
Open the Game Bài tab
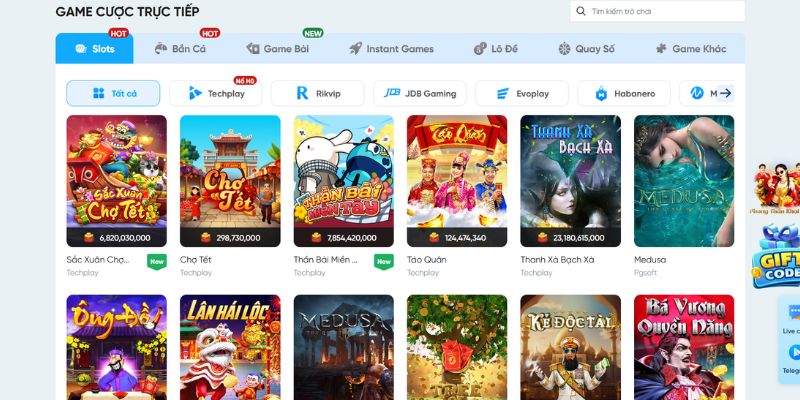[x=278, y=49]
